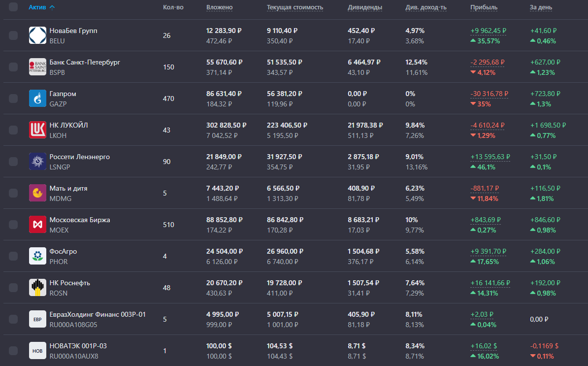The height and width of the screenshot is (366, 588).
Task: Check the ЕвразХолдинг Финанс row checkbox
Action: 13,319
